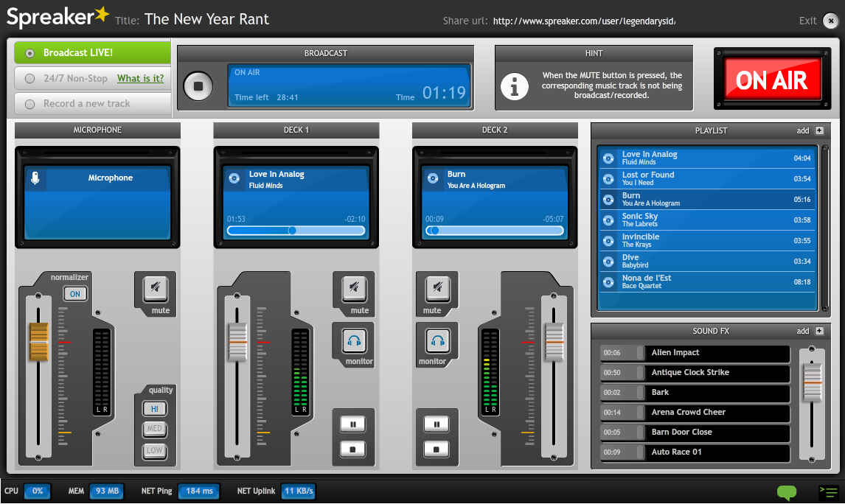The height and width of the screenshot is (504, 845).
Task: Select Burn by You Are A Hologram in the playlist
Action: point(707,199)
